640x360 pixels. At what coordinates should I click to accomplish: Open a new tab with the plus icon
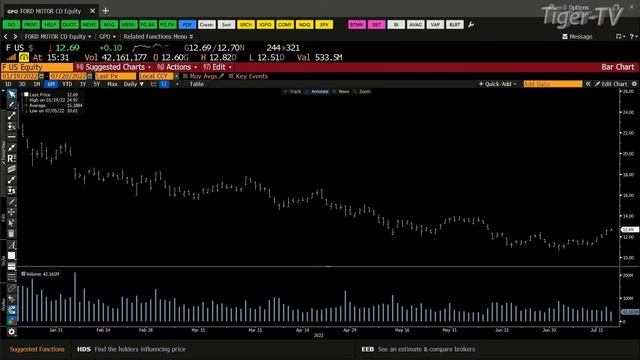[x=106, y=11]
